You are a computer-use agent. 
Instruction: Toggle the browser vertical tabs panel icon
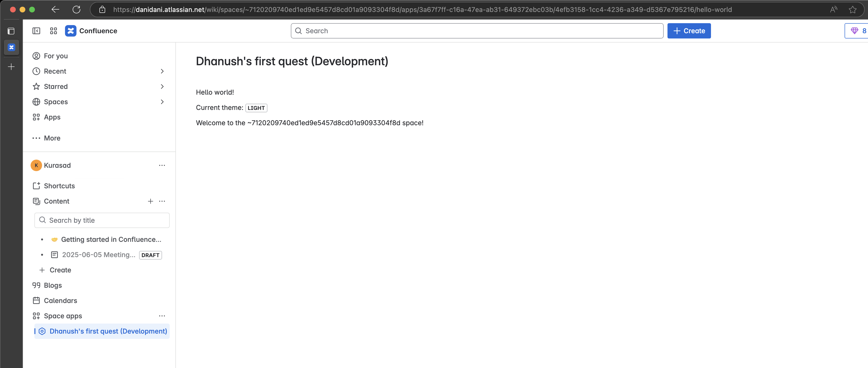pyautogui.click(x=11, y=31)
